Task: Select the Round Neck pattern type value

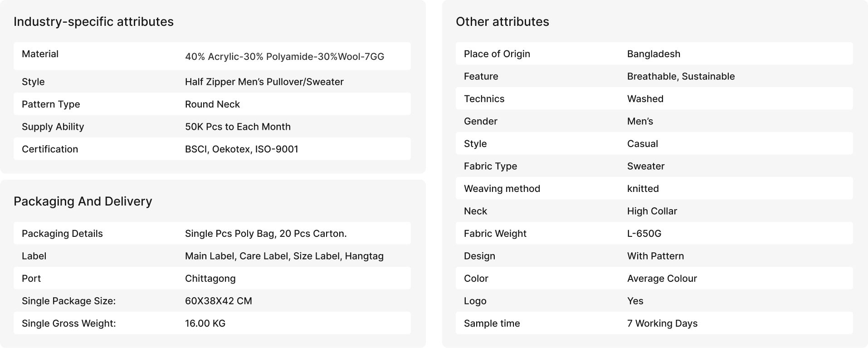Action: tap(212, 104)
